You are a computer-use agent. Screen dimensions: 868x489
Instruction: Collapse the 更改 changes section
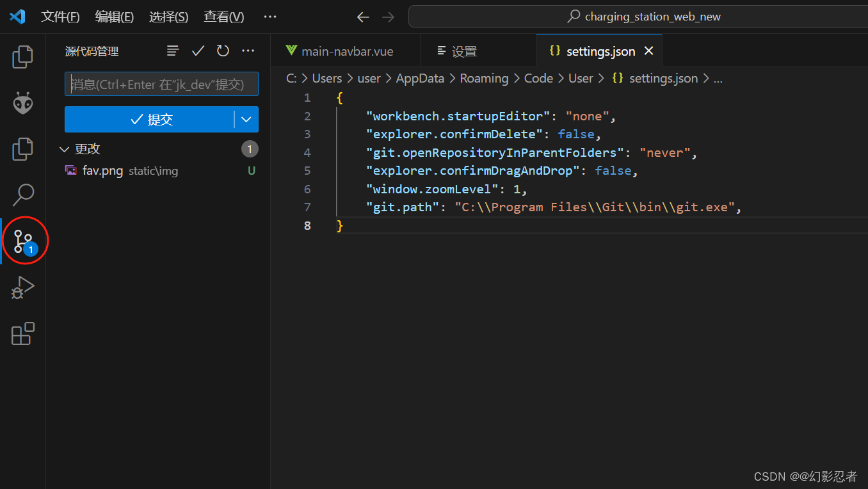coord(64,148)
